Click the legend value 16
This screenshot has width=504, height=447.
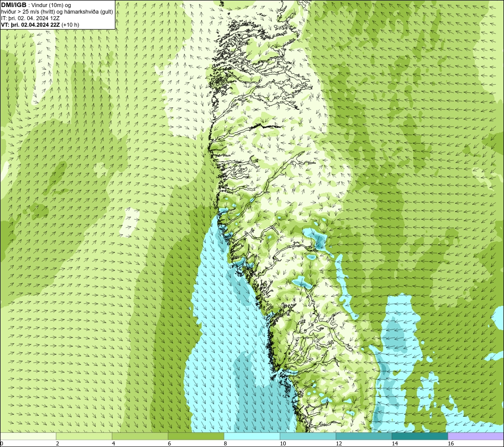pyautogui.click(x=450, y=444)
